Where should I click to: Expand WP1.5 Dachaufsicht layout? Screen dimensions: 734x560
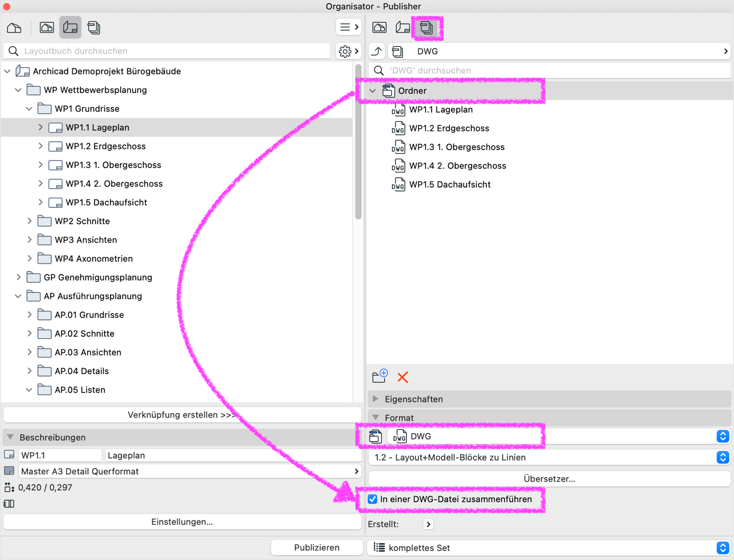[41, 203]
